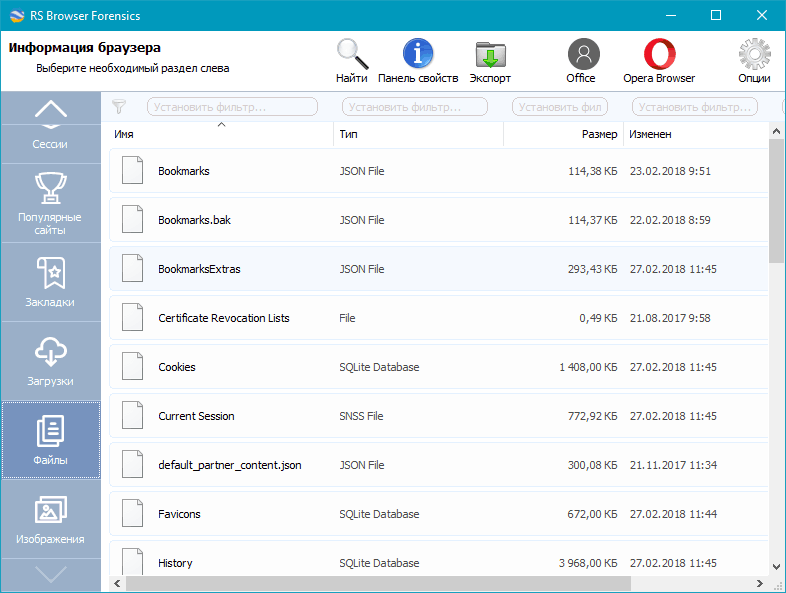Select the Cookies file name
The height and width of the screenshot is (593, 786).
[x=177, y=367]
